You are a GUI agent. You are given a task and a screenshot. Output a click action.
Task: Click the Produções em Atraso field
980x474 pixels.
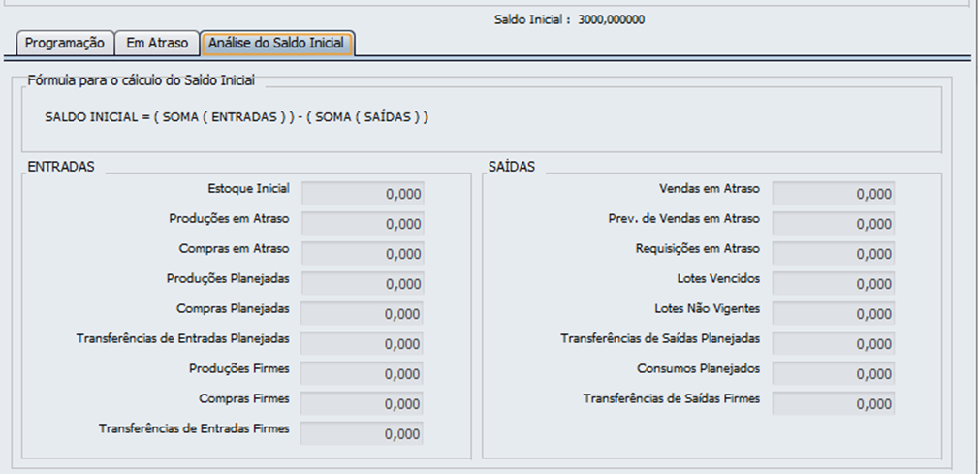click(x=363, y=224)
